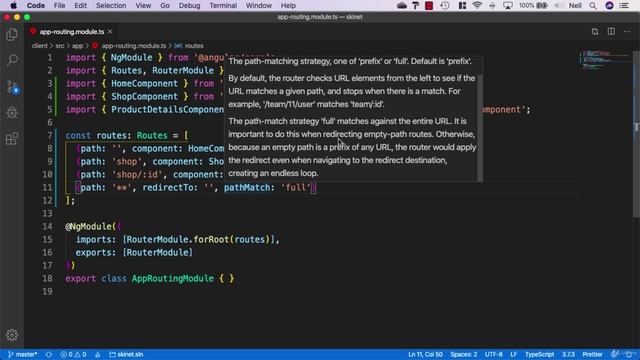This screenshot has height=360, width=640.
Task: Click 'ShopComponent' import on line 4
Action: coord(144,97)
